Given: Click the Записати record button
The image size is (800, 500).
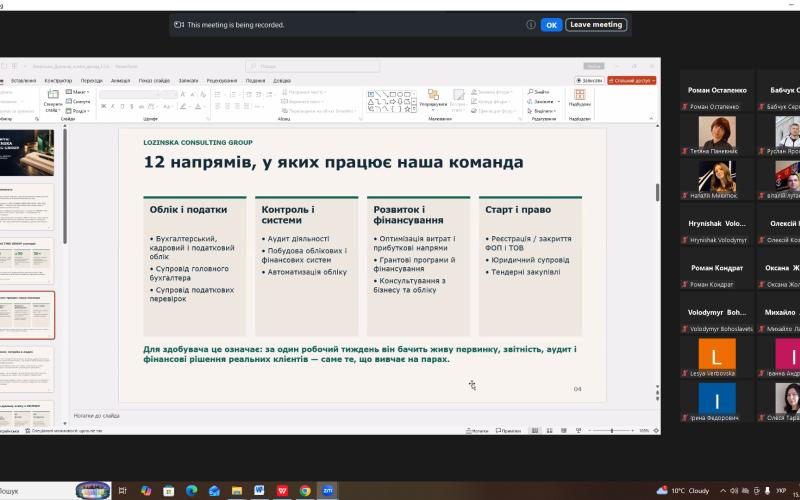Looking at the screenshot, I should tap(590, 81).
